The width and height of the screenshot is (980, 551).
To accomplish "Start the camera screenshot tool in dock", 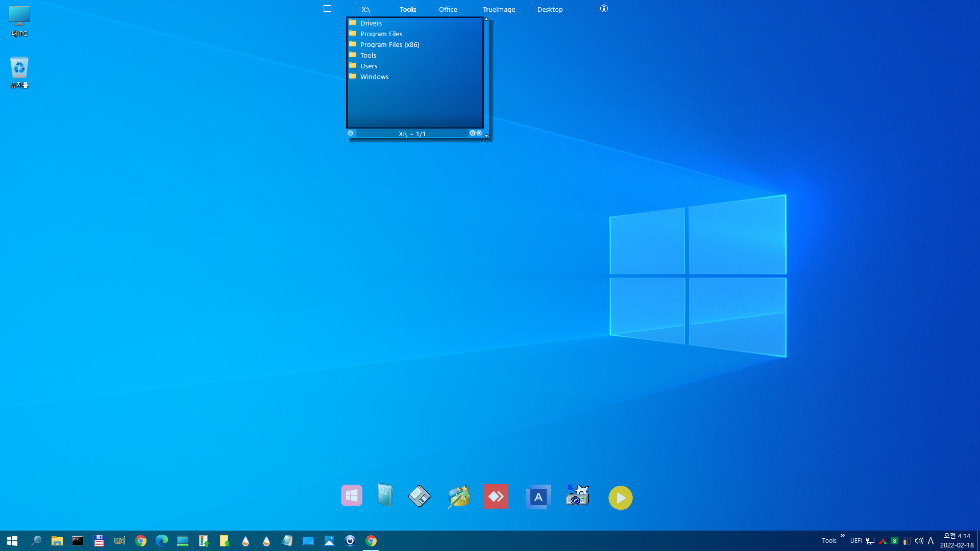I will coord(578,495).
